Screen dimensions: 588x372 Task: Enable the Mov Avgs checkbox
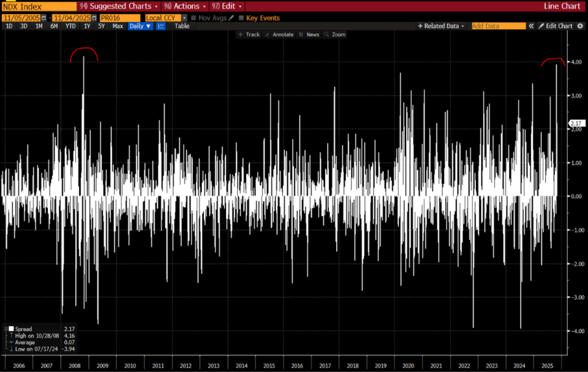point(194,18)
